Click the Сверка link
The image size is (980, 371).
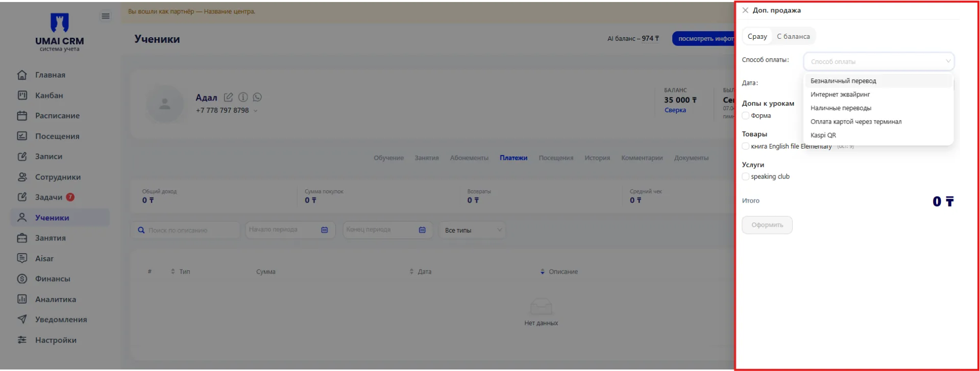[675, 110]
